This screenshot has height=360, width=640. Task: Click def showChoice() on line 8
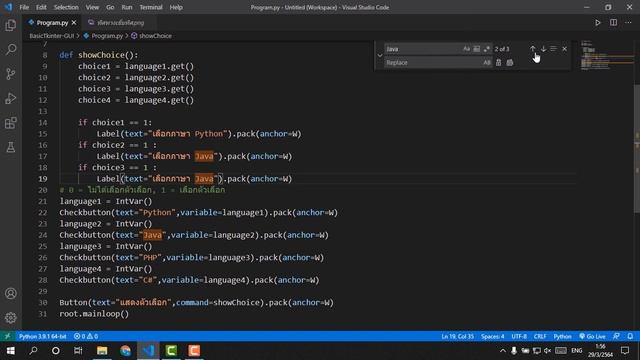click(99, 55)
